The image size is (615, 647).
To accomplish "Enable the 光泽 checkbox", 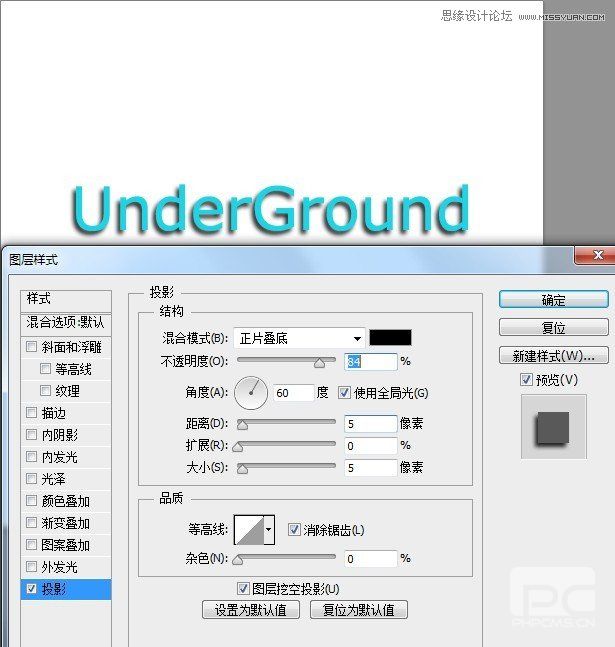I will pos(31,479).
